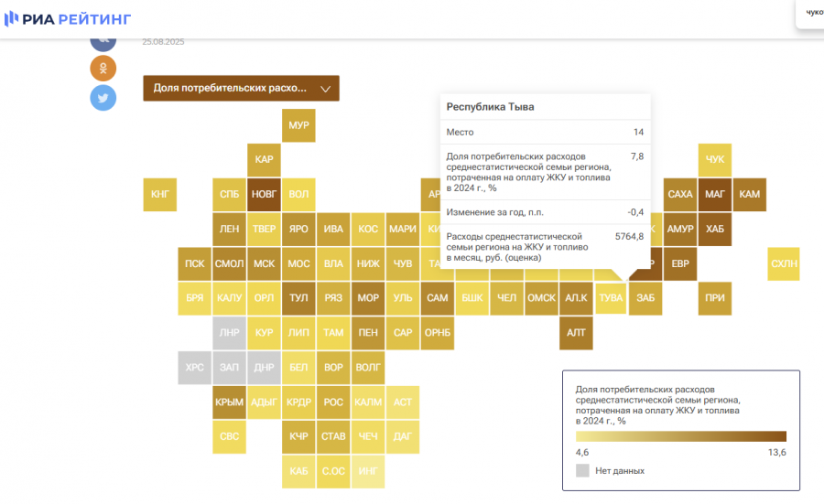Click the КНГ Kaliningrad tile
824x504 pixels.
[160, 195]
